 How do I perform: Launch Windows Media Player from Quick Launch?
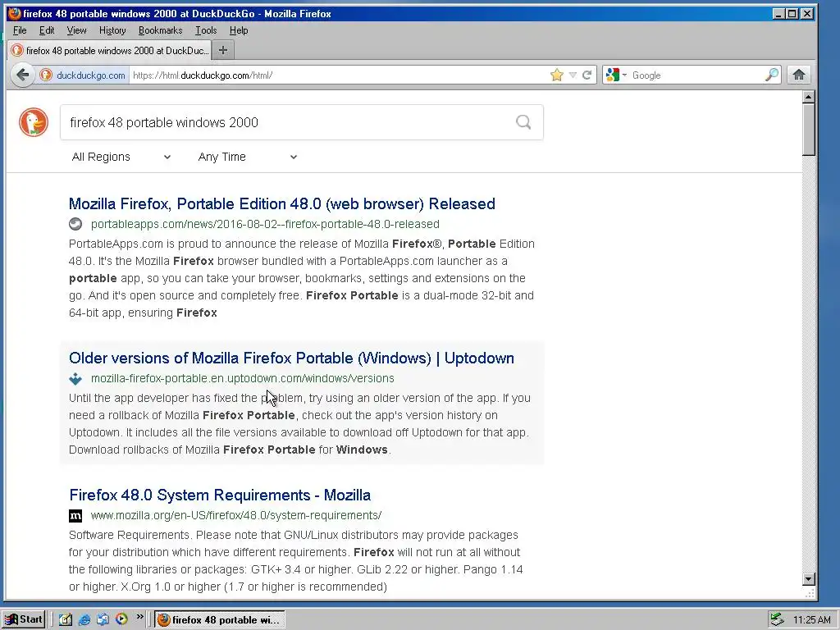121,619
